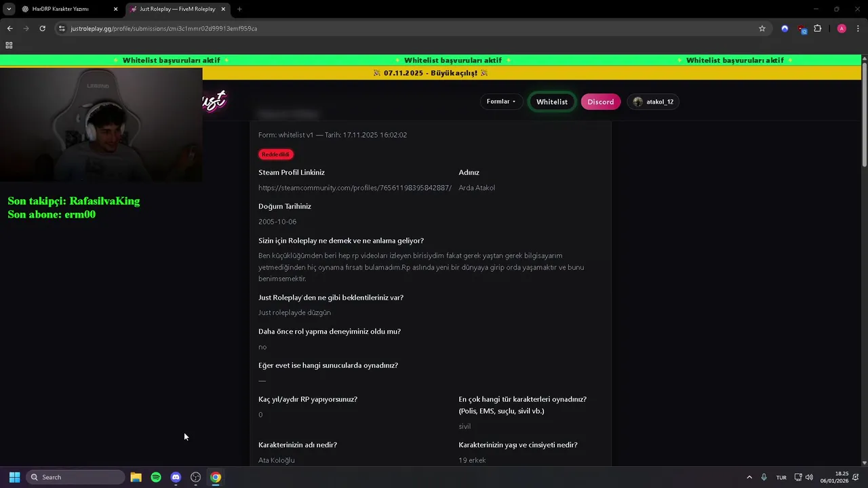Click the Son abone: erm00 overlay text

[x=52, y=214]
